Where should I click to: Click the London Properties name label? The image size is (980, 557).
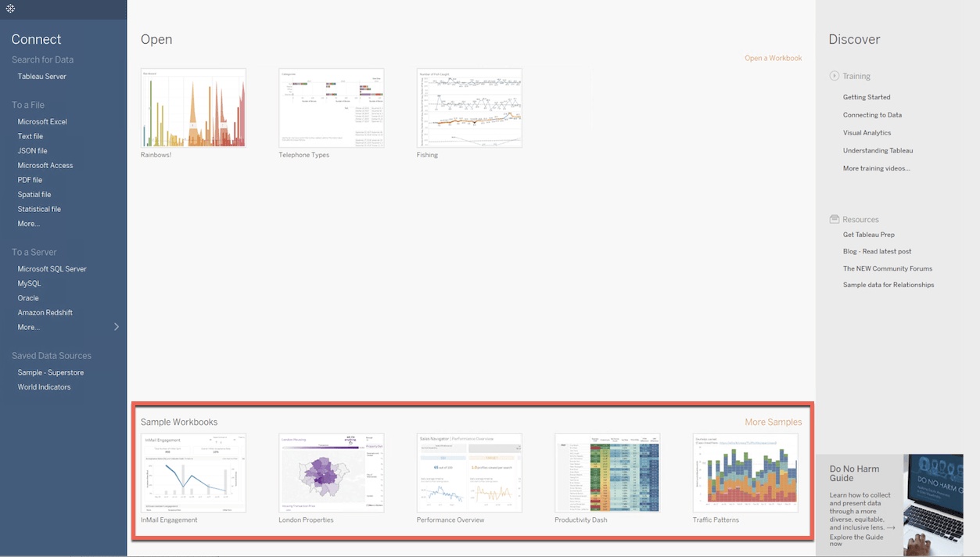click(x=306, y=520)
